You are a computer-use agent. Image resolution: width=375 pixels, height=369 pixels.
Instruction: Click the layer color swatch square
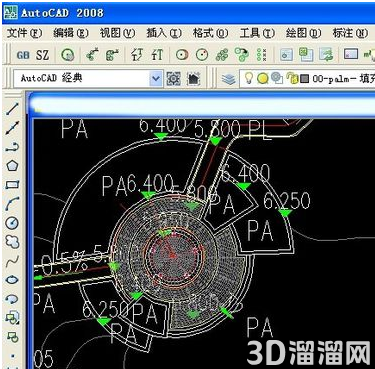coord(305,79)
